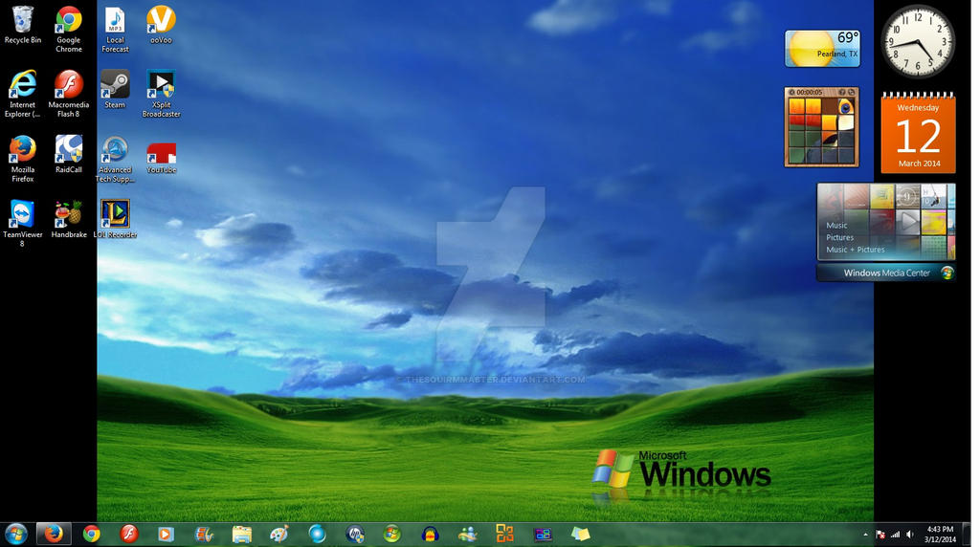Viewport: 980px width, 547px height.
Task: Click the blue orb taskbar icon
Action: [x=317, y=534]
